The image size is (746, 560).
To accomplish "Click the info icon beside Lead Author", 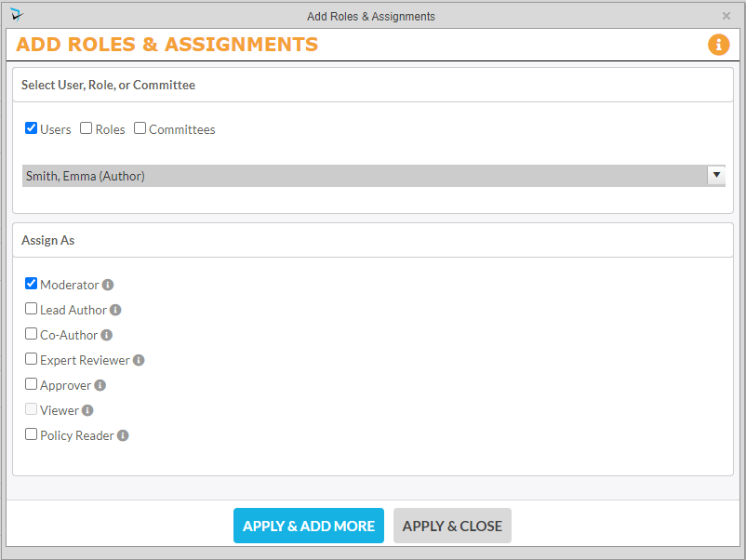I will 115,310.
